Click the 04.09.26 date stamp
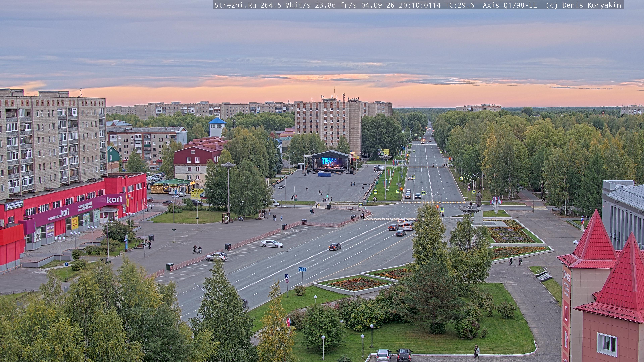Viewport: 644px width, 362px height. pyautogui.click(x=378, y=5)
